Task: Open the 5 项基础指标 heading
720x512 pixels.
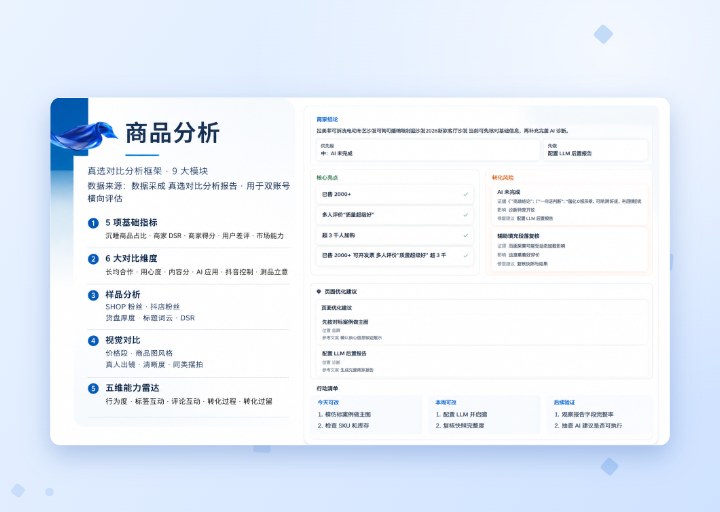Action: (131, 222)
